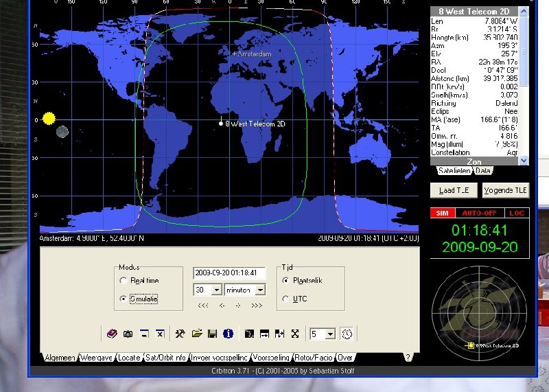
Task: Switch to full screen with crossed arrows icon
Action: [295, 334]
